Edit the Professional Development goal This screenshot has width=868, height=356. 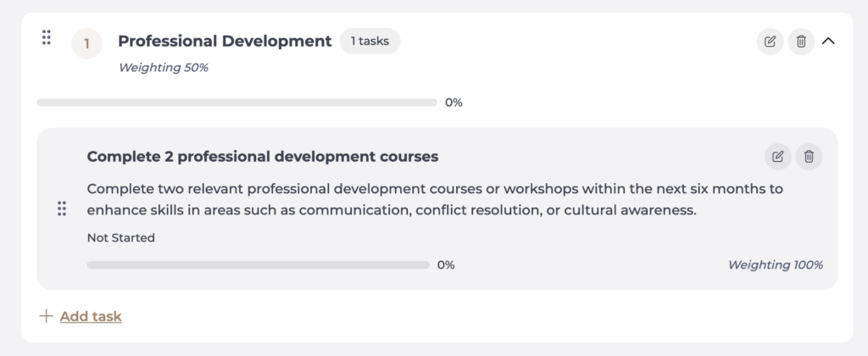coord(770,42)
